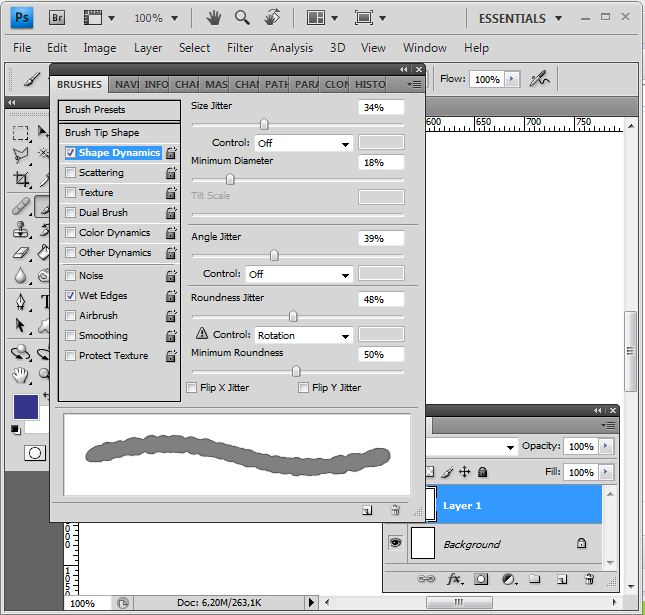This screenshot has width=645, height=615.
Task: Enable the Texture checkbox
Action: click(x=70, y=193)
